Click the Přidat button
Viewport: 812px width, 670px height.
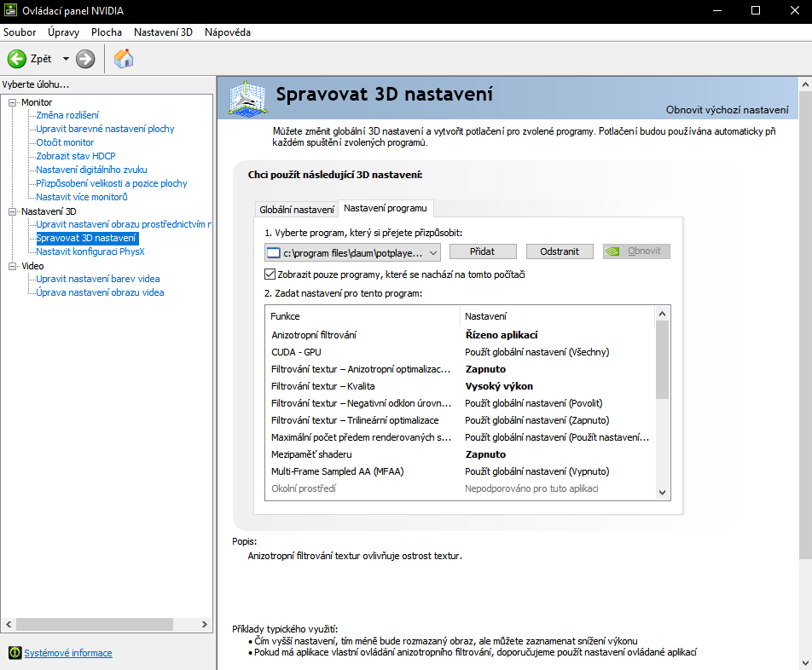[483, 251]
